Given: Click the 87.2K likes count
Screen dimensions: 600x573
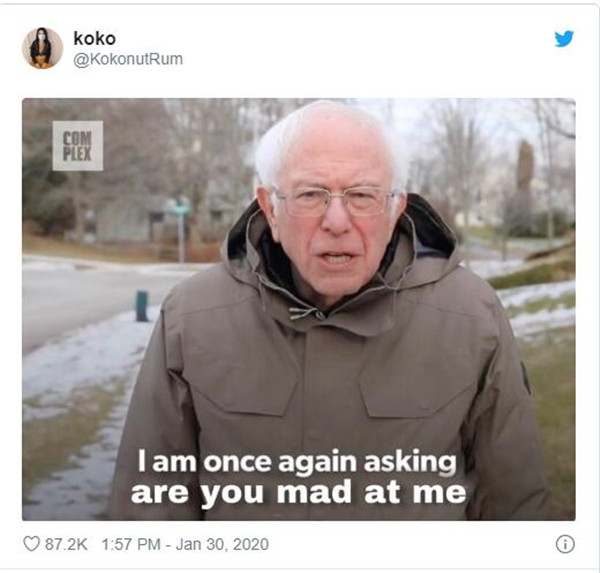Looking at the screenshot, I should click(x=66, y=544).
